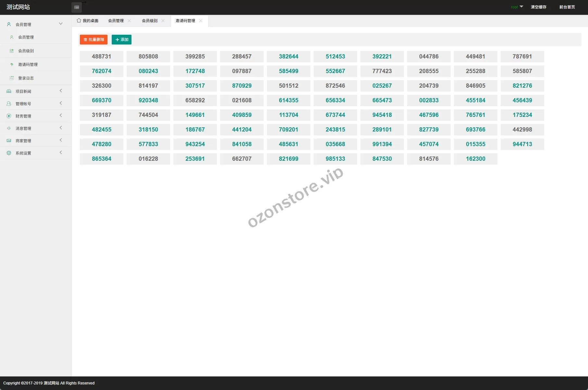
Task: Click the 系统设置 gear icon
Action: pos(9,153)
